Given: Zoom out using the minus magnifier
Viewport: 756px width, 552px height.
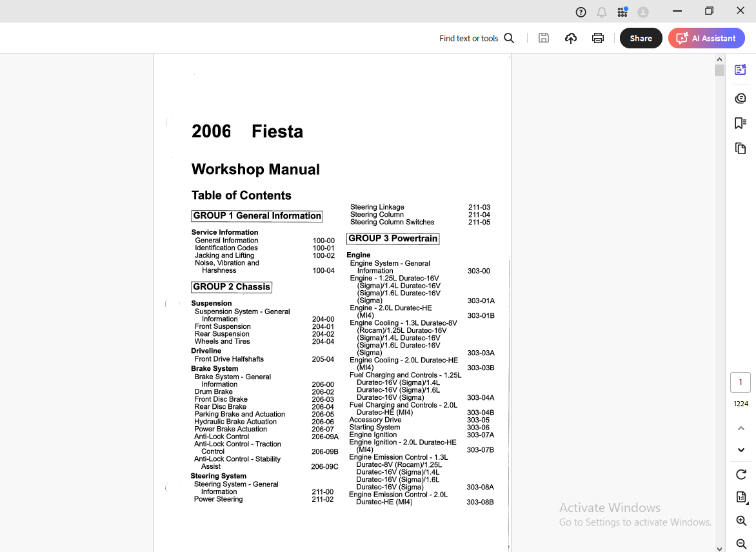Looking at the screenshot, I should click(742, 544).
